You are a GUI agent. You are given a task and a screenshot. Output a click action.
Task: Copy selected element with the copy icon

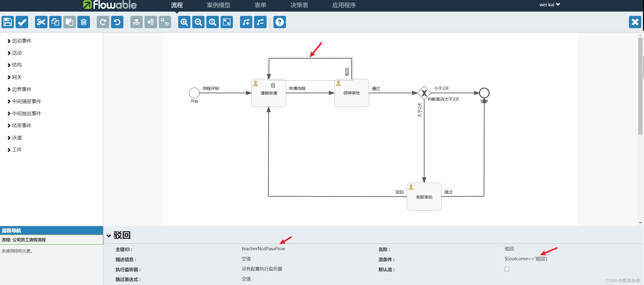55,22
